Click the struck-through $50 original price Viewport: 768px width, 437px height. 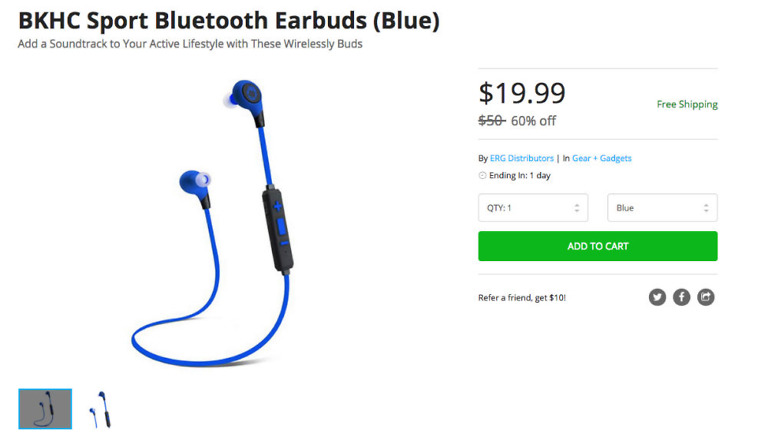pos(491,121)
